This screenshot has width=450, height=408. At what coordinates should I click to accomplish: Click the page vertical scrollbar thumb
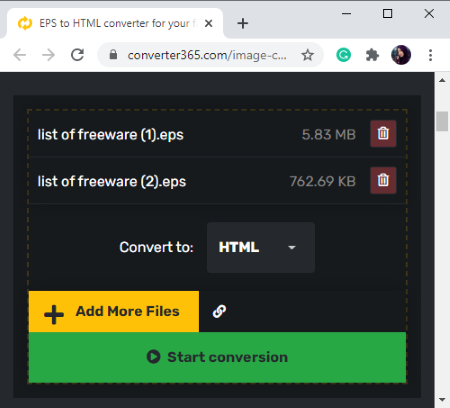point(442,121)
